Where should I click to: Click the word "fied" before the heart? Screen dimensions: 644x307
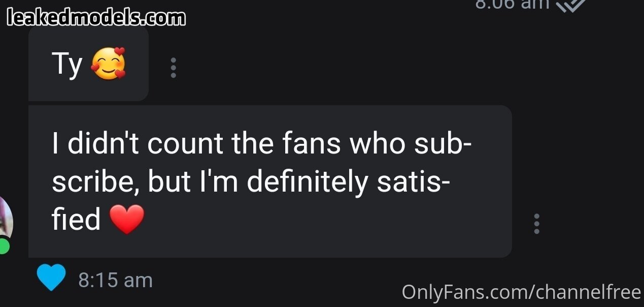point(76,220)
